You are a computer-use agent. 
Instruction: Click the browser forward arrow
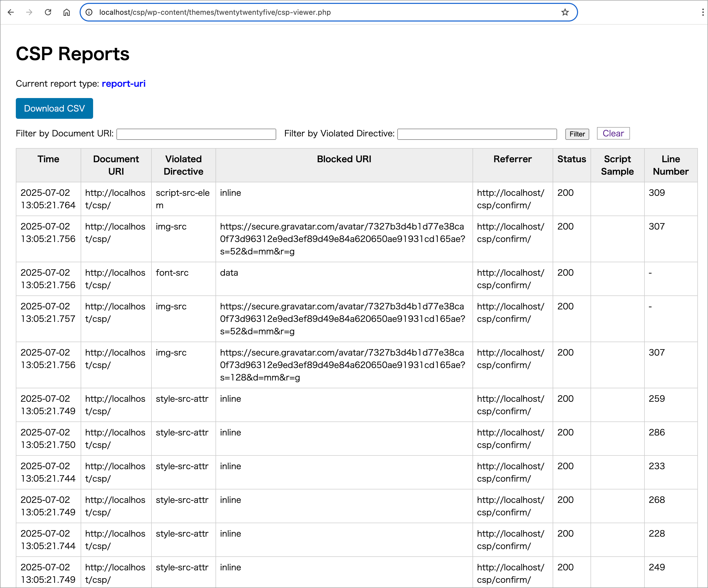pyautogui.click(x=29, y=12)
